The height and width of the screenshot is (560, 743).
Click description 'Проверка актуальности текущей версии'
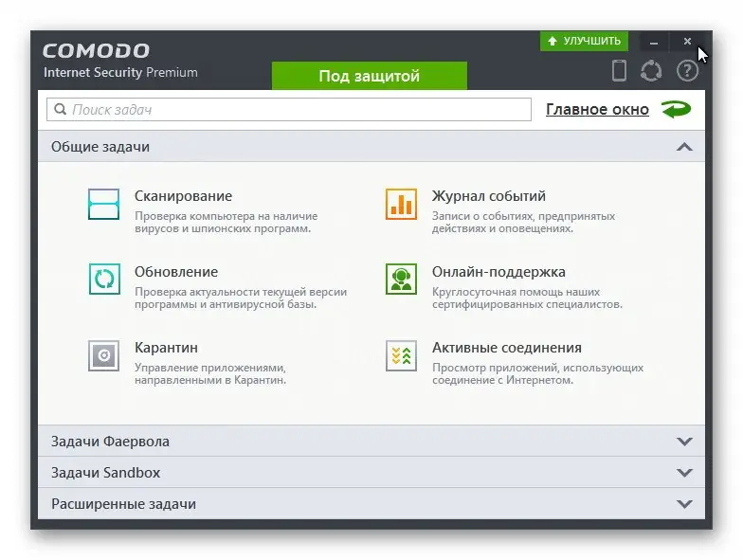tap(241, 298)
